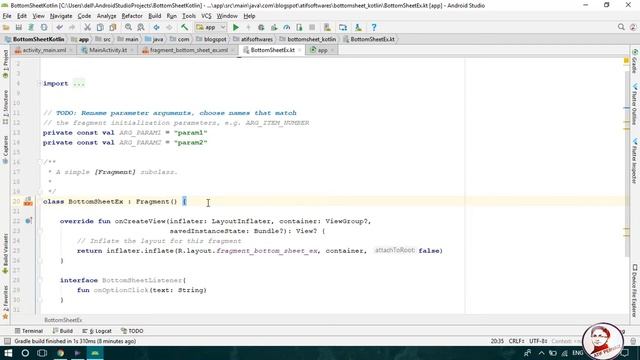The height and width of the screenshot is (360, 640).
Task: Click the Windows Start button
Action: [x=8, y=353]
